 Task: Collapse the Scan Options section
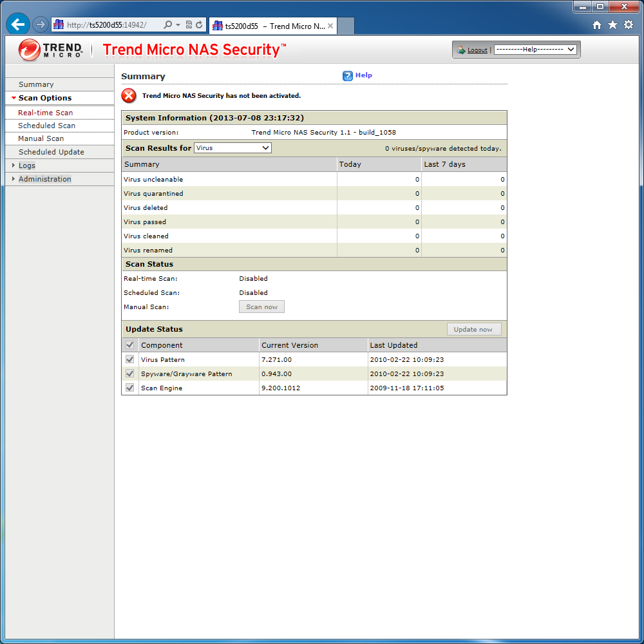[x=45, y=98]
